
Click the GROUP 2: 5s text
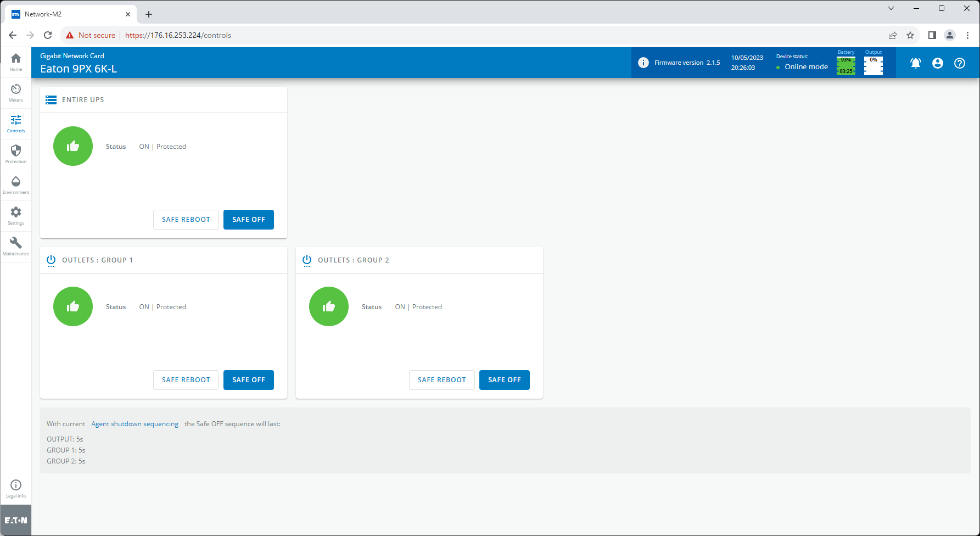[x=66, y=461]
